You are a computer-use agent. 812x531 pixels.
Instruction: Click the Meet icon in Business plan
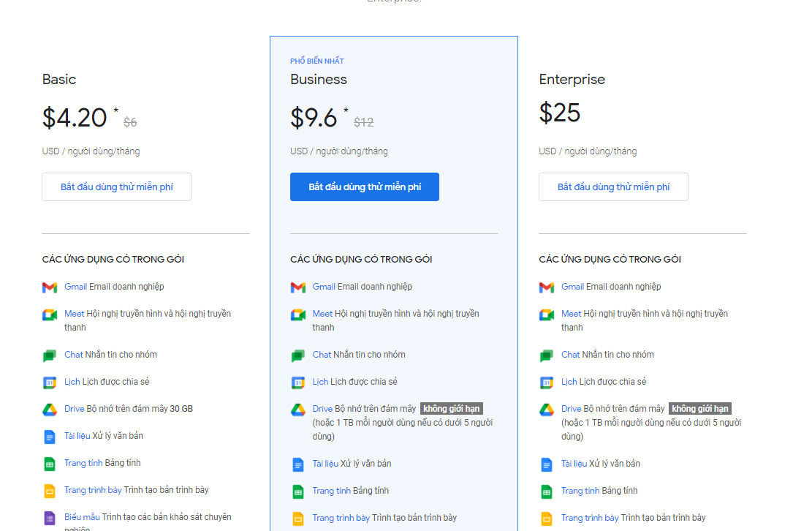pos(298,315)
